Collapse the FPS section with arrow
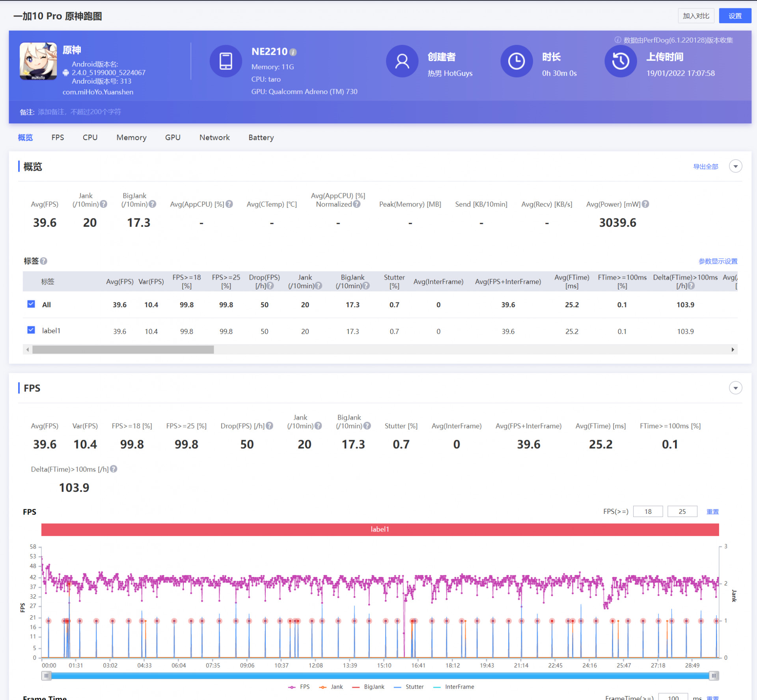 point(735,388)
